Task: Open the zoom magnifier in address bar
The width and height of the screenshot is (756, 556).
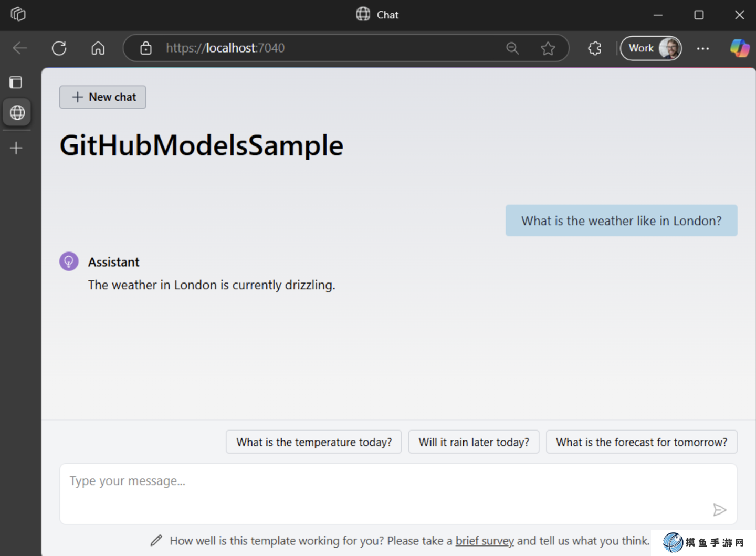Action: coord(512,48)
